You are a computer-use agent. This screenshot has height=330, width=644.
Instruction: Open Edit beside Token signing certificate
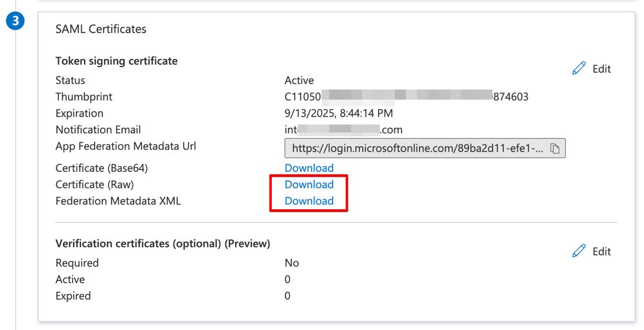click(x=601, y=69)
